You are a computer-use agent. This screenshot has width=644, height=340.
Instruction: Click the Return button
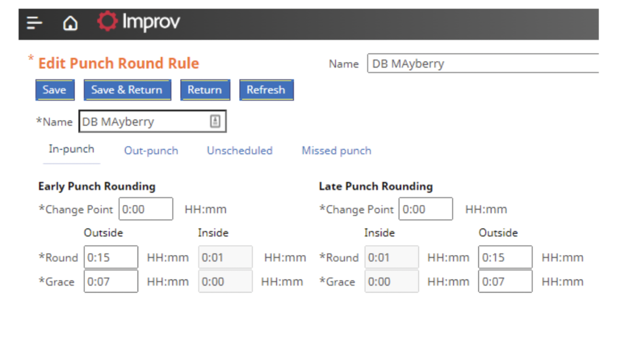coord(205,90)
